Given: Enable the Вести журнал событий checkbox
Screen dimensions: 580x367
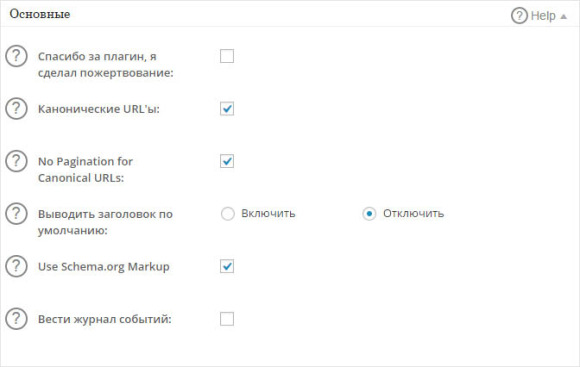Looking at the screenshot, I should click(227, 319).
